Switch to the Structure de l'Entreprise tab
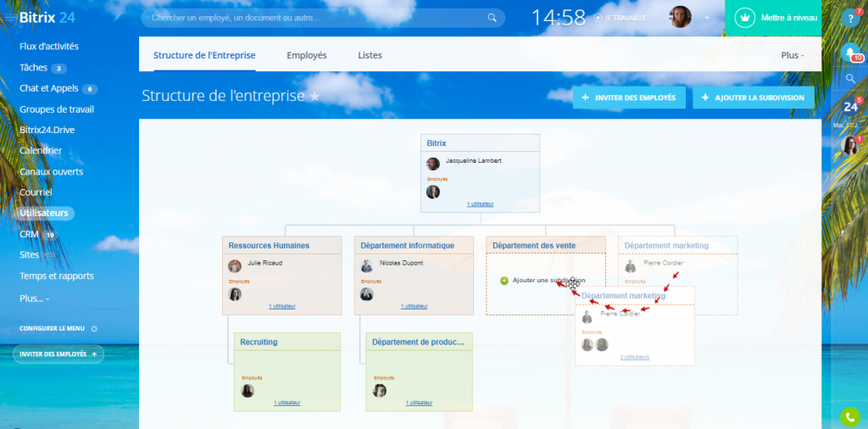This screenshot has height=429, width=868. [x=204, y=55]
